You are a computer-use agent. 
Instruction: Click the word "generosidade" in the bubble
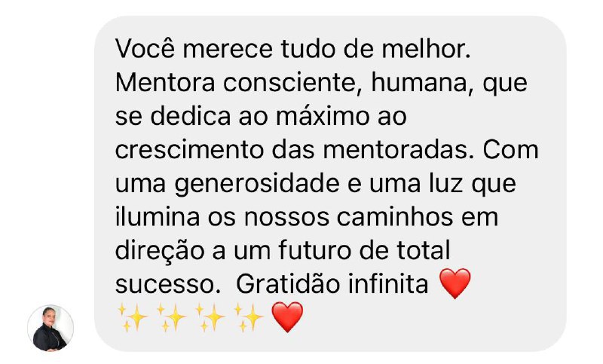coord(257,185)
